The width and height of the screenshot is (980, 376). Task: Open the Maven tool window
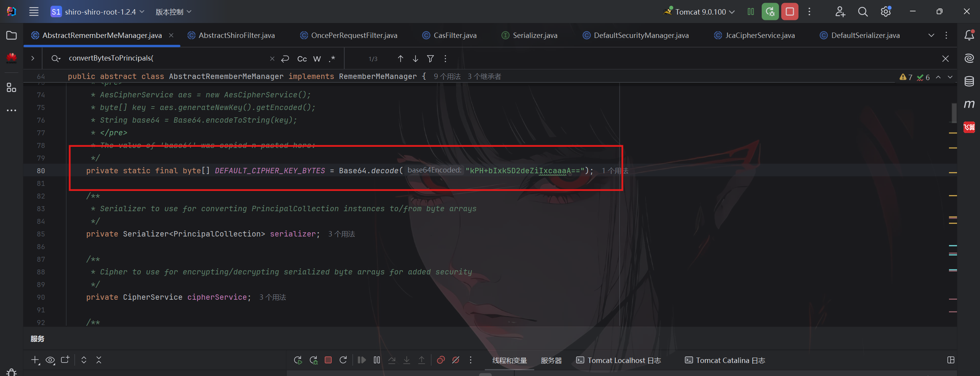click(969, 104)
